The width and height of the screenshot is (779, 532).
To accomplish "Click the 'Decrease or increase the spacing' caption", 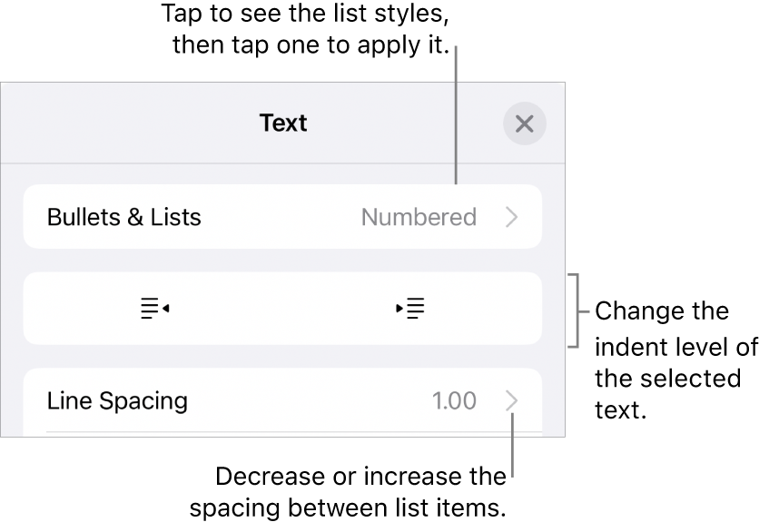I will (360, 491).
